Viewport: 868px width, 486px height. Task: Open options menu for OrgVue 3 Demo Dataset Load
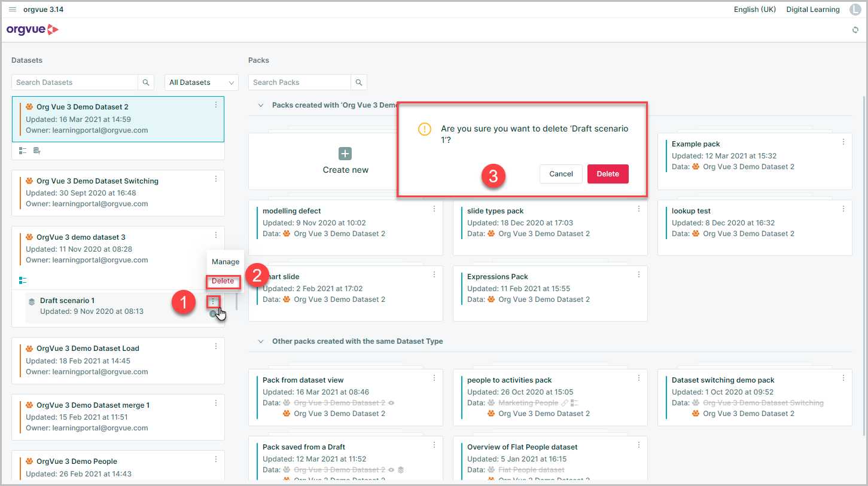(x=216, y=346)
